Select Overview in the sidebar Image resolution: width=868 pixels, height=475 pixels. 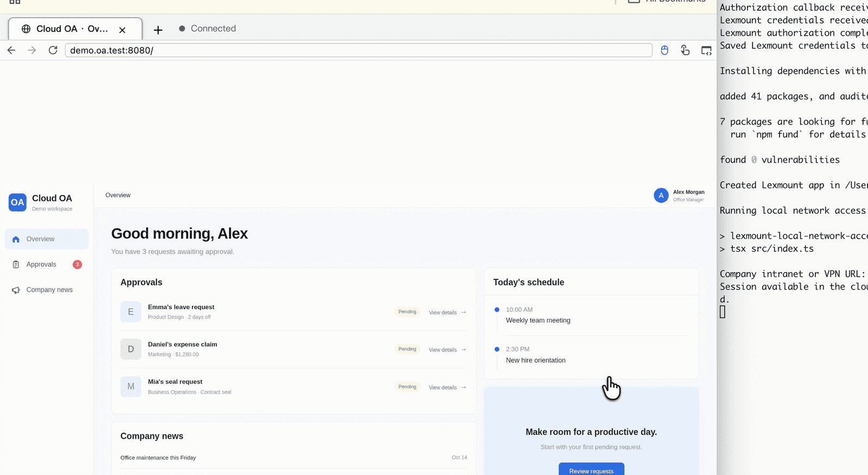(47, 239)
